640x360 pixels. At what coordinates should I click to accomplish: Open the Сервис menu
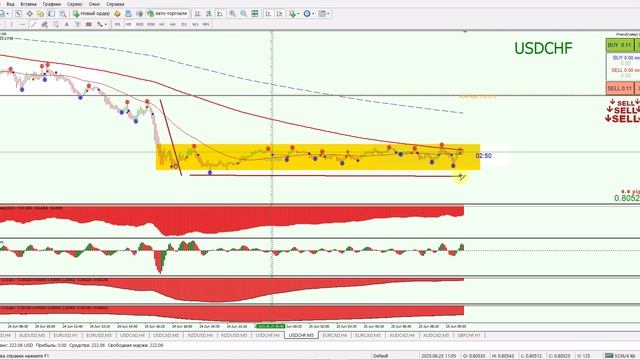[x=75, y=4]
